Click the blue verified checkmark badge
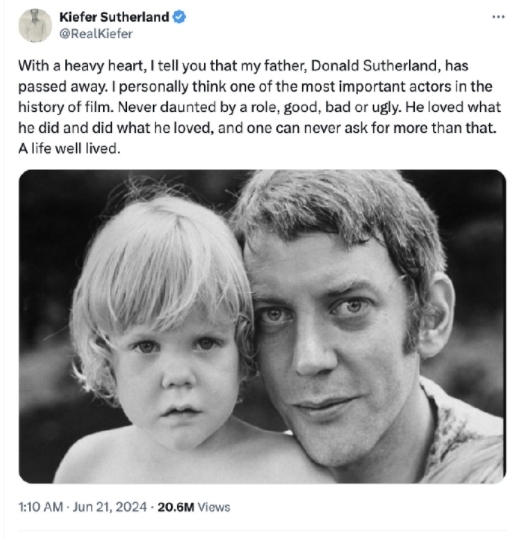Screen dimensions: 510x538 pos(179,17)
